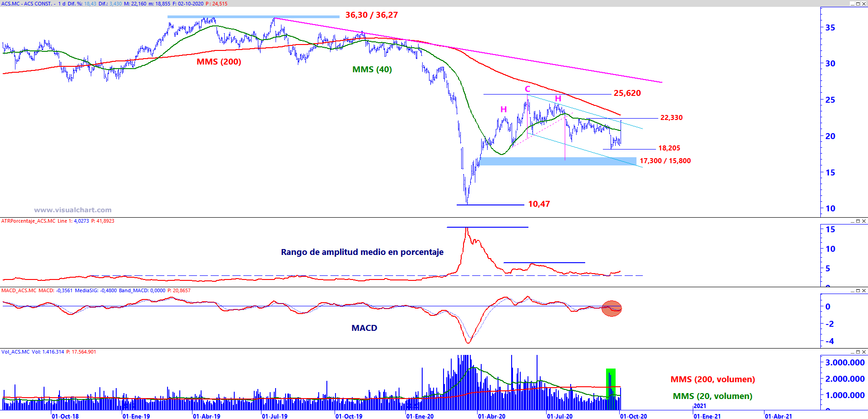Maximize the ACS.MC price chart panel
Image resolution: width=868 pixels, height=419 pixels.
[858, 4]
